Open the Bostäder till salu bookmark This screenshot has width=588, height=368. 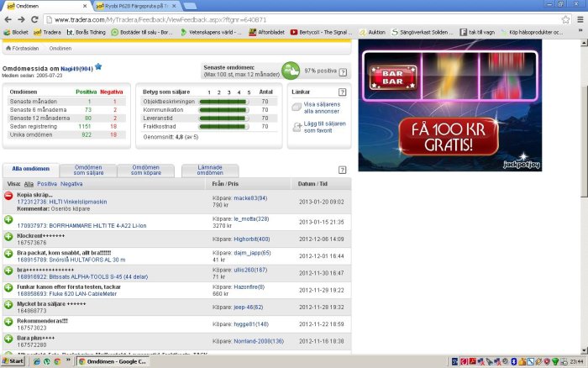(142, 32)
